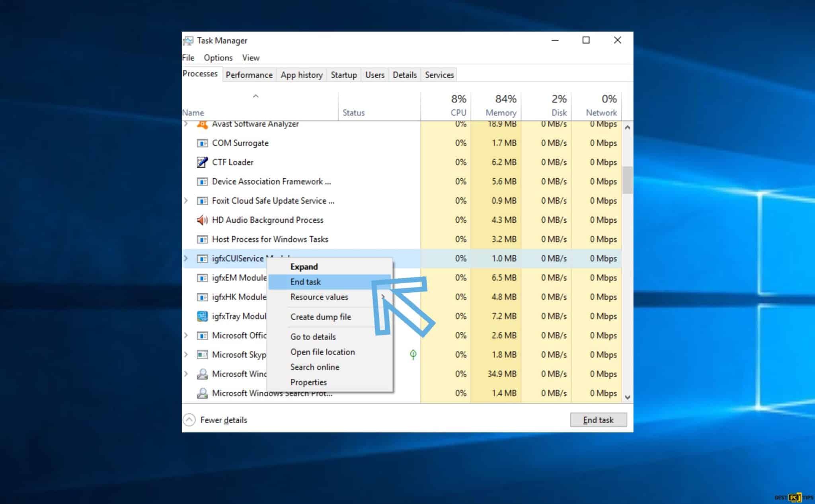Screen dimensions: 815x504
Task: Click the igfxEM Module icon
Action: tap(202, 278)
